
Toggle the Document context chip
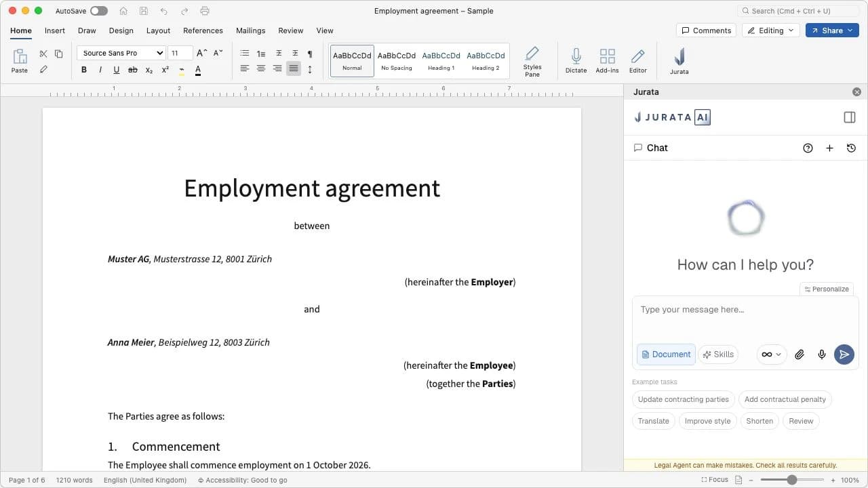(666, 354)
